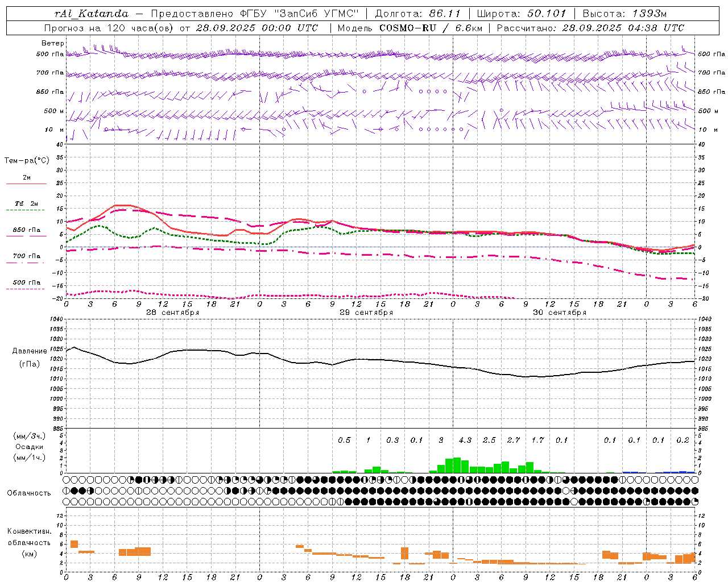Click the 0.3 precipitation total
The width and height of the screenshot is (728, 582).
point(392,440)
